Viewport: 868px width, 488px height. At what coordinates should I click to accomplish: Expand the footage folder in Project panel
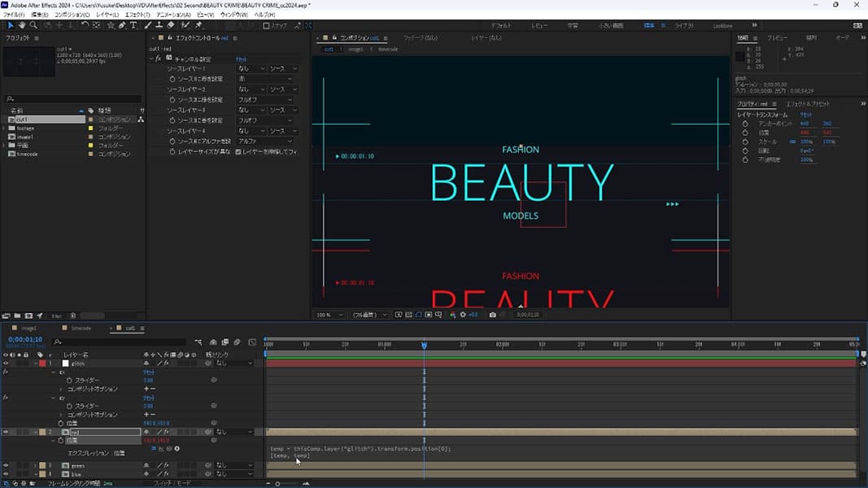5,128
